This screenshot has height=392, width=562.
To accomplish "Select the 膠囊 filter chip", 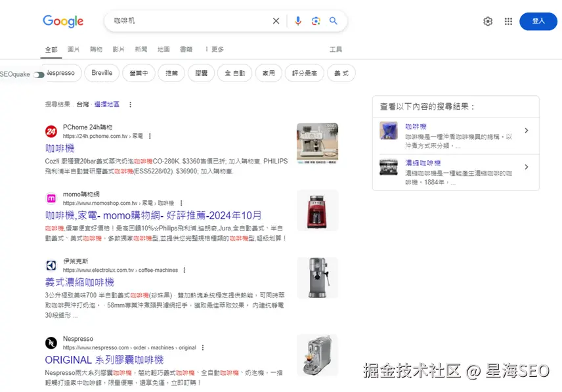I will click(x=202, y=73).
